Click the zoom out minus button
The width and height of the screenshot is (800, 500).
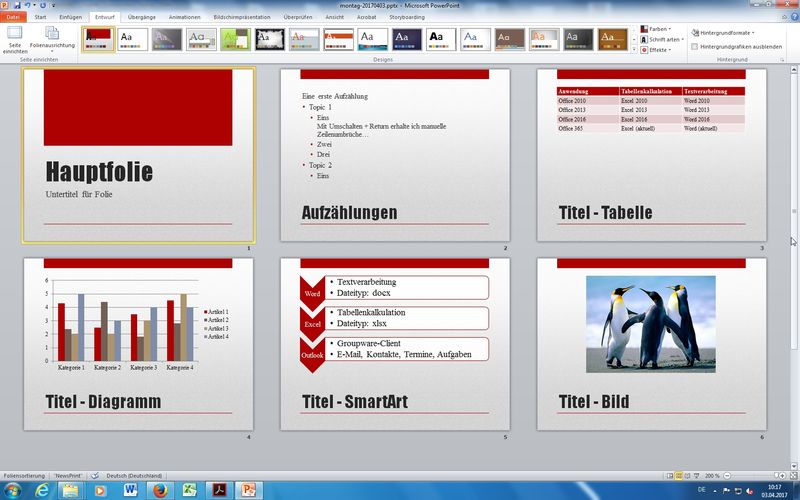(x=727, y=476)
